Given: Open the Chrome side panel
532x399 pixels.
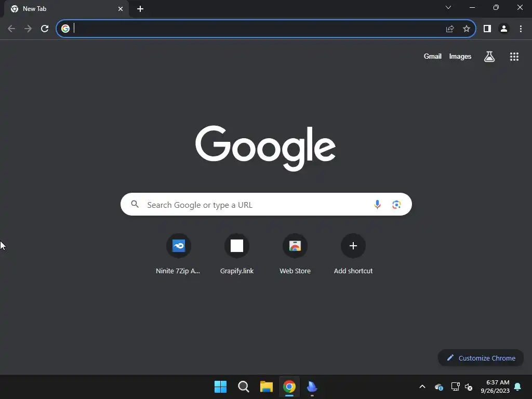Looking at the screenshot, I should point(487,29).
